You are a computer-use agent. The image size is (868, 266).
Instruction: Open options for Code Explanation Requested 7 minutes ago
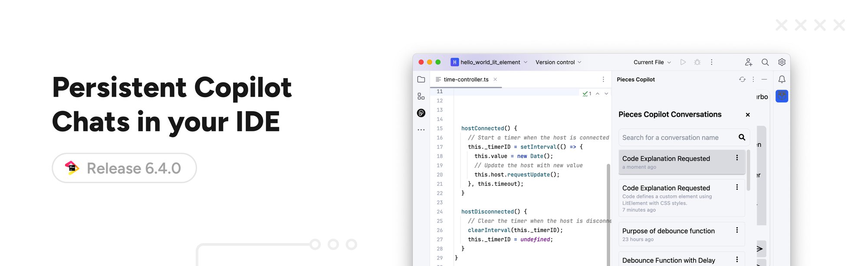point(737,187)
